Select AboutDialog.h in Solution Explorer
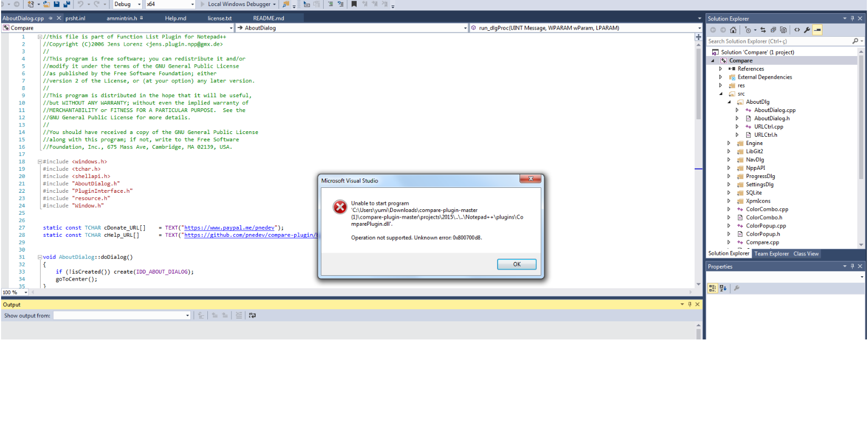The height and width of the screenshot is (446, 868). pos(771,118)
